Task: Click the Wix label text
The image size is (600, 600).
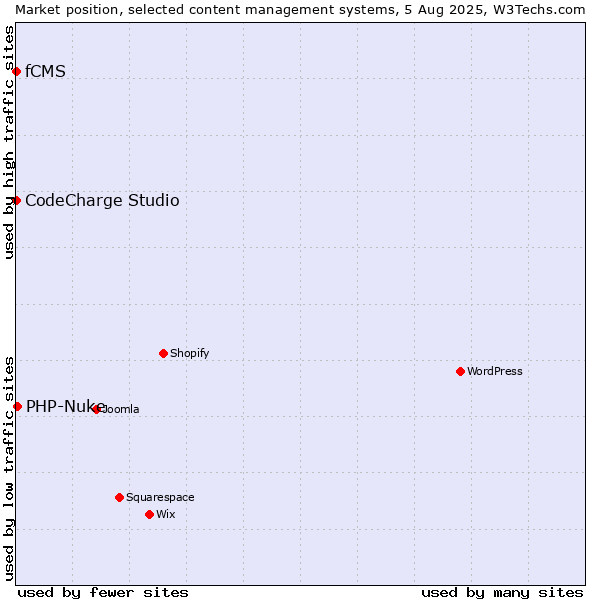Action: (x=166, y=514)
